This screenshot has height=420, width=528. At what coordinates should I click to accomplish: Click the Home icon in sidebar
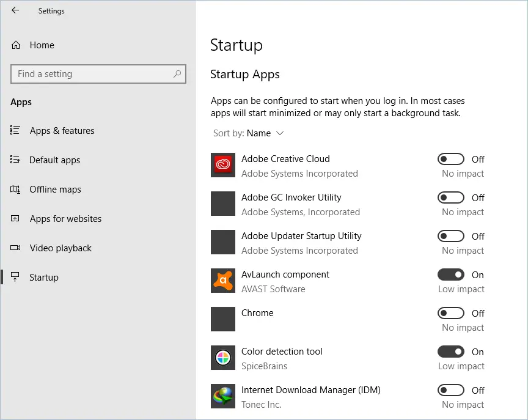pyautogui.click(x=16, y=45)
